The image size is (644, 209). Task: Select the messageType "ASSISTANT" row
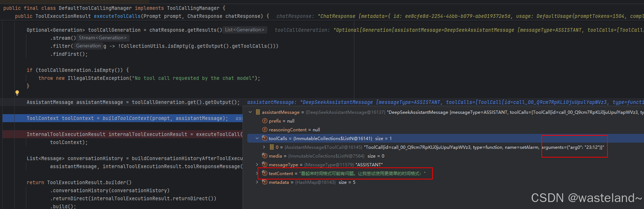(x=446, y=165)
